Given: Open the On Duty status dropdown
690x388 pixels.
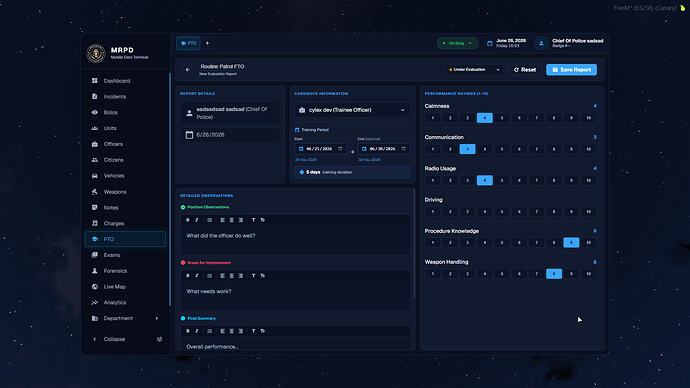Looking at the screenshot, I should coord(457,43).
